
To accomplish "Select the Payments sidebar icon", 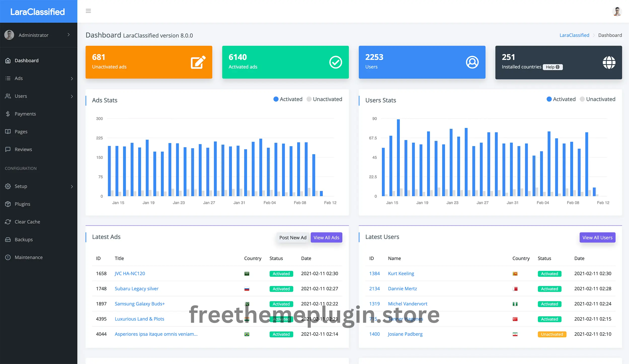I will click(x=8, y=114).
